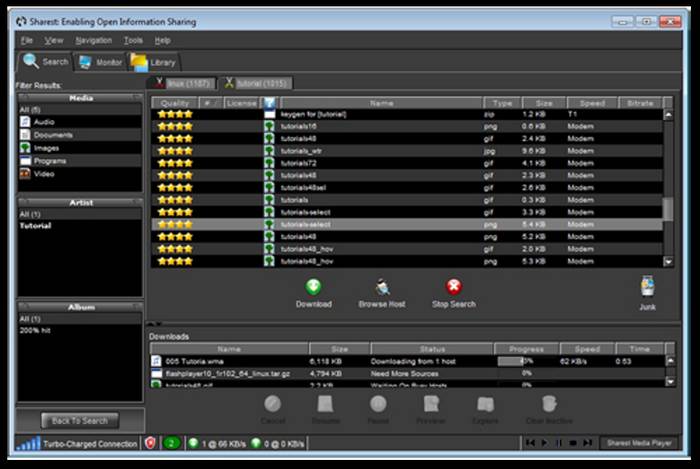Screen dimensions: 700x469
Task: Click the green upload indicator beside '0 @ 0 KB/s'
Action: [x=256, y=443]
